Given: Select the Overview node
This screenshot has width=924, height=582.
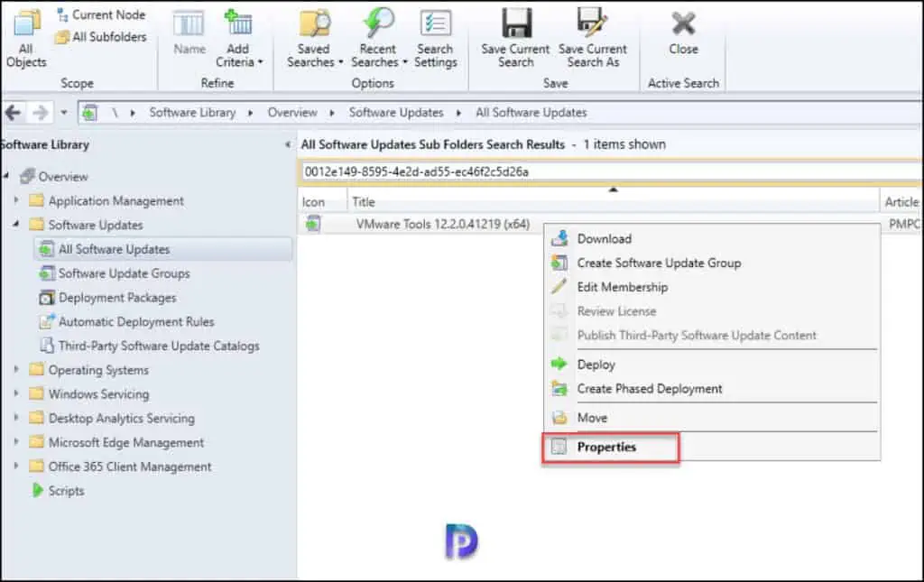Looking at the screenshot, I should 54,177.
